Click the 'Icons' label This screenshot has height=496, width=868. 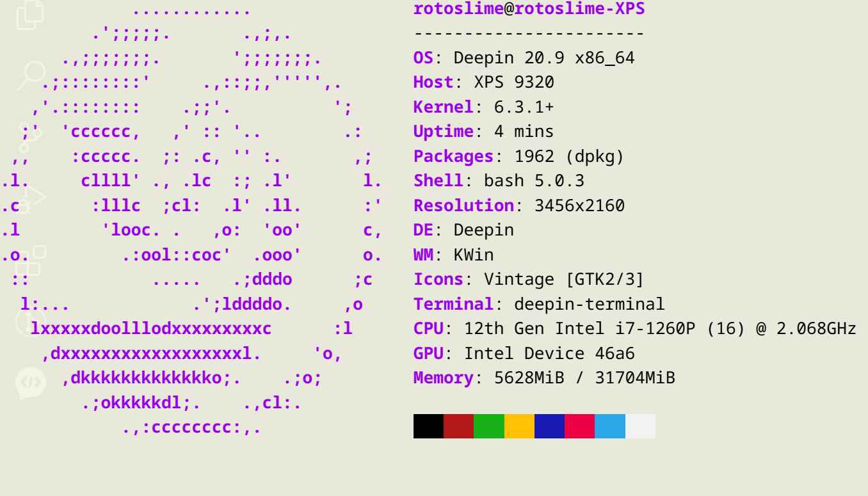(438, 279)
